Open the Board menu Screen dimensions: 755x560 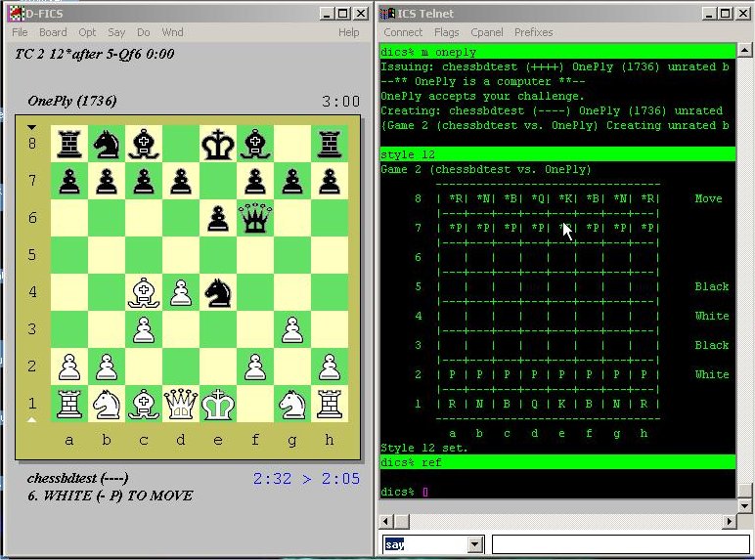pyautogui.click(x=53, y=32)
